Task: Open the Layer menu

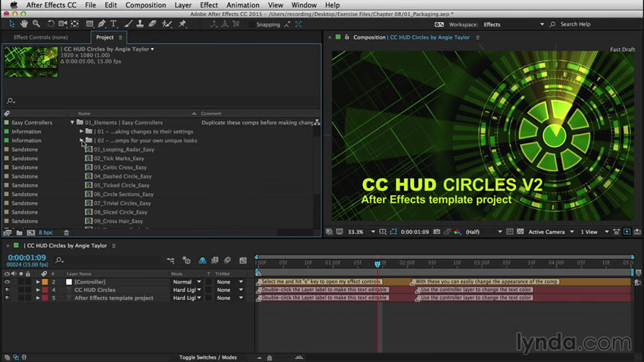Action: (183, 5)
